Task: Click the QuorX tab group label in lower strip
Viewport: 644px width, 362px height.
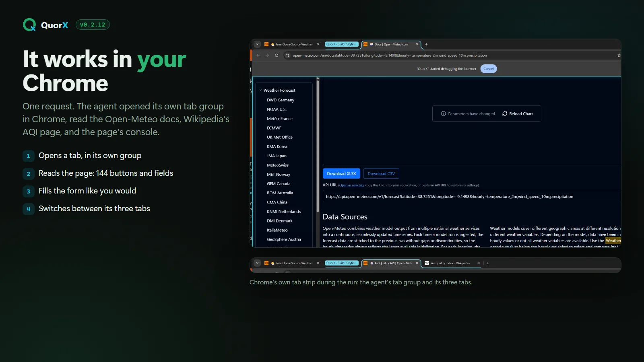Action: 341,263
